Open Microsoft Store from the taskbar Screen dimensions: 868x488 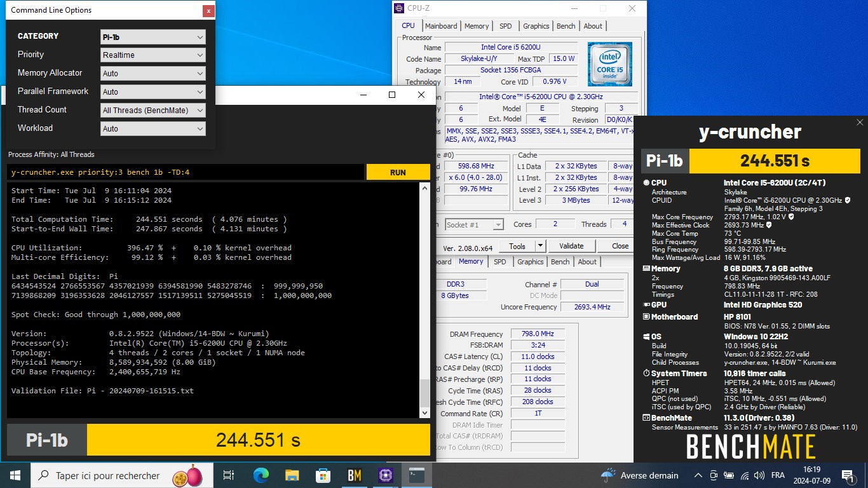pyautogui.click(x=323, y=475)
